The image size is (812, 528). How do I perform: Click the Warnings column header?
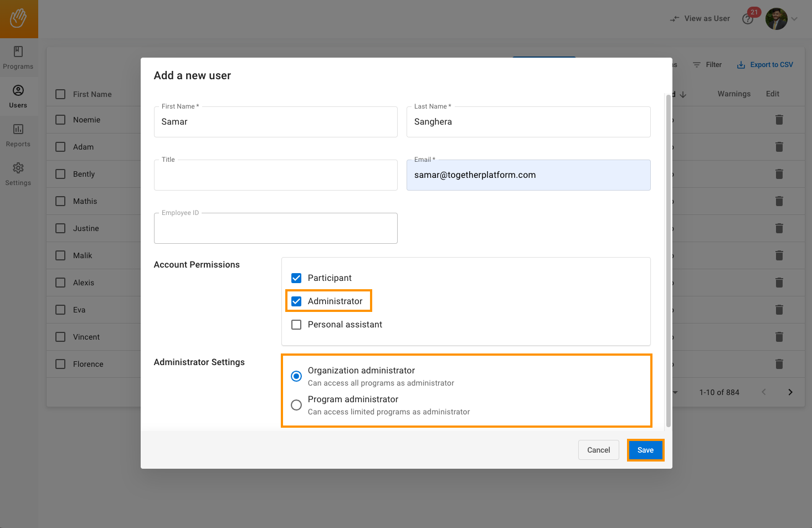734,94
